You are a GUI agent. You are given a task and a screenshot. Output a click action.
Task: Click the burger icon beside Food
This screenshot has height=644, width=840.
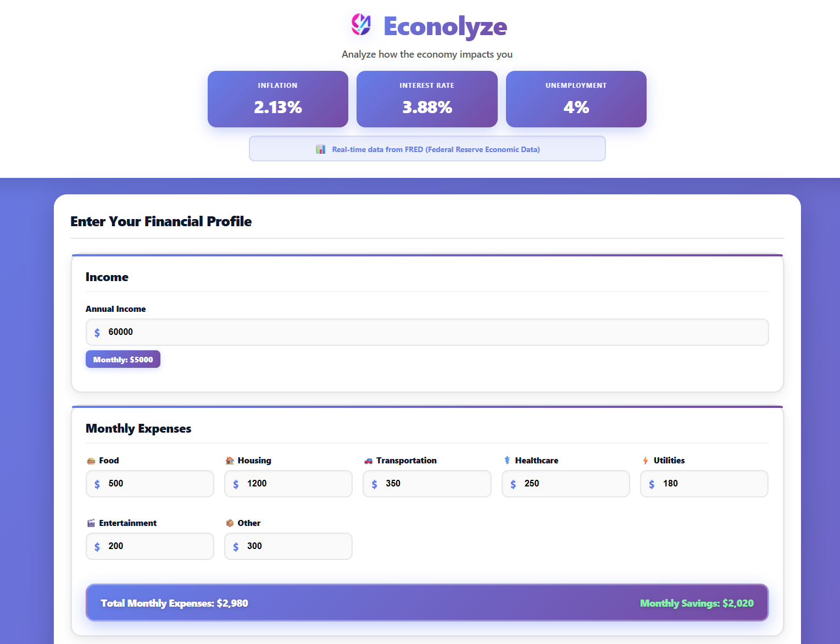[91, 460]
